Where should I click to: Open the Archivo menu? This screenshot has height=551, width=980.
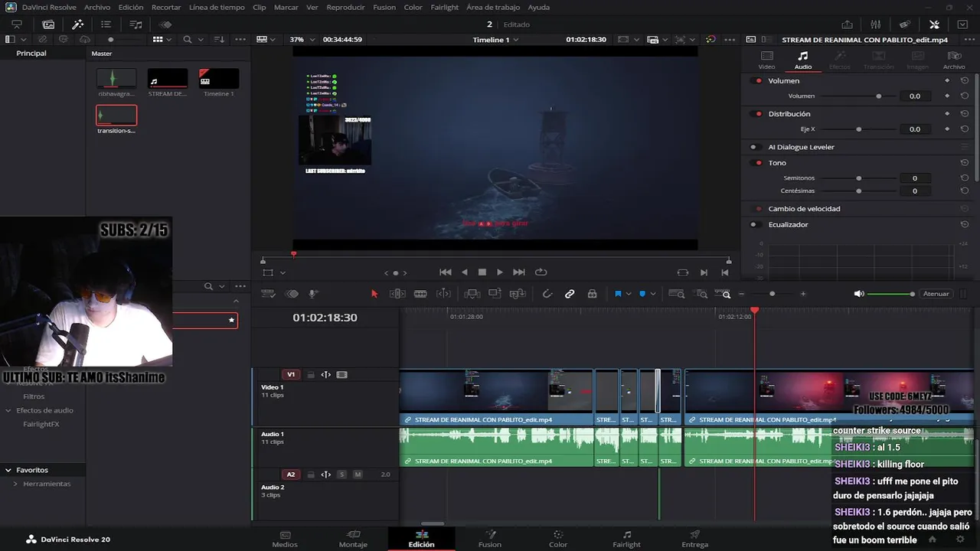[x=97, y=7]
